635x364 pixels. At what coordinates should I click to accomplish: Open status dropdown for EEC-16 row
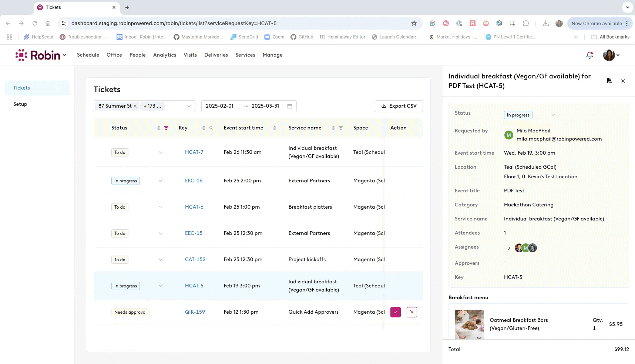point(161,181)
